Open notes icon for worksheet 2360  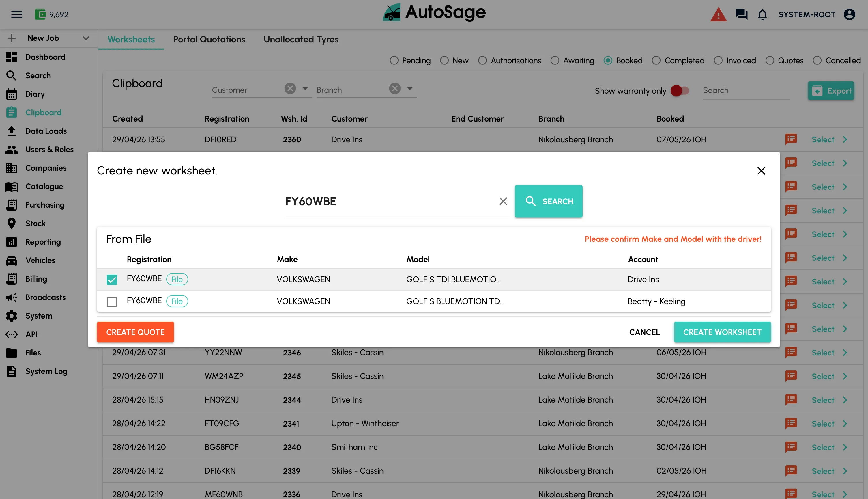(791, 139)
